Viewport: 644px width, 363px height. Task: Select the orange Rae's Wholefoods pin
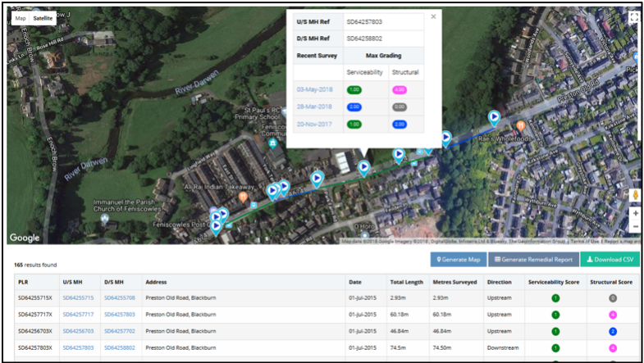click(521, 126)
